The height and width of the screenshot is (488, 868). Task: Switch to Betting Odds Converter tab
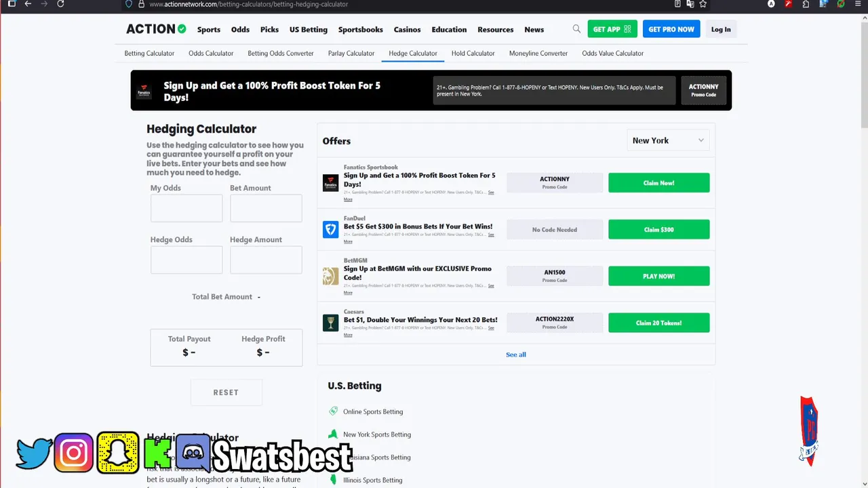(x=281, y=53)
